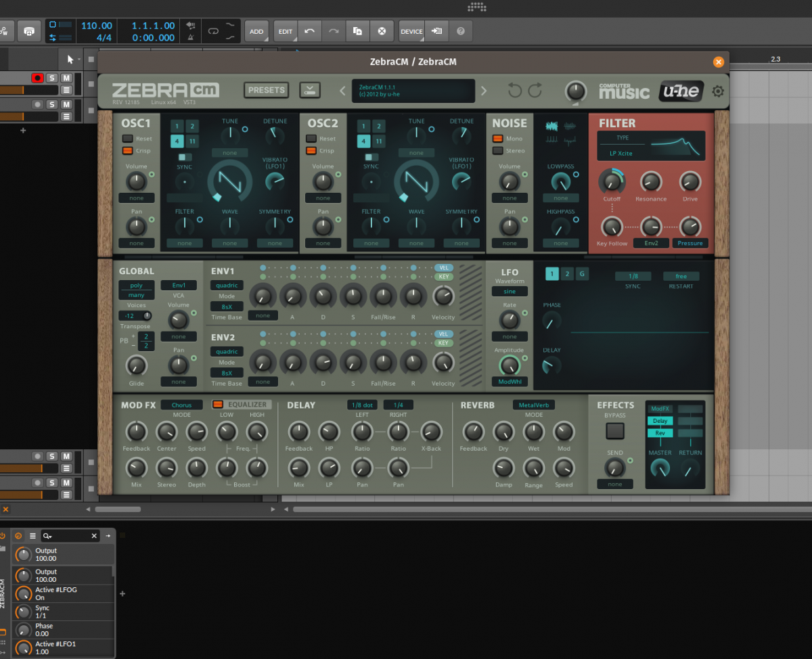The image size is (812, 659).
Task: Go to previous ZebraCM preset
Action: (342, 91)
